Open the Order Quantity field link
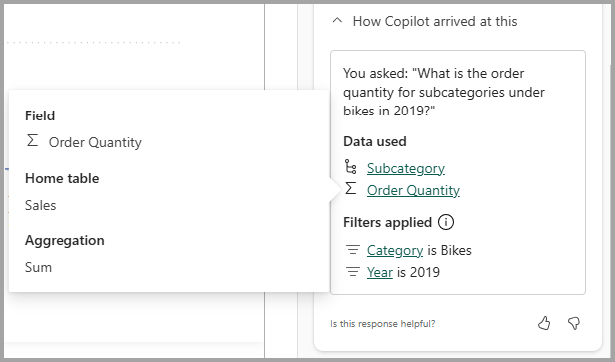 click(x=413, y=190)
